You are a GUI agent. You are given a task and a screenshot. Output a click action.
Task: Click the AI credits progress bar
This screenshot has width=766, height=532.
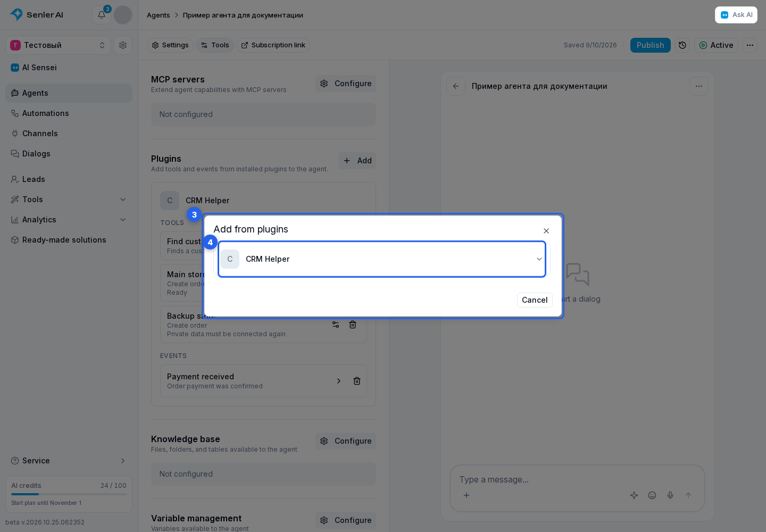[x=69, y=494]
